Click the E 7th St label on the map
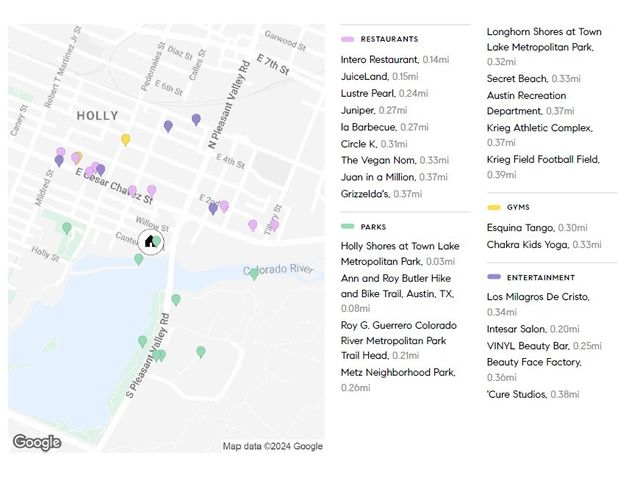The image size is (640, 480). (x=273, y=65)
